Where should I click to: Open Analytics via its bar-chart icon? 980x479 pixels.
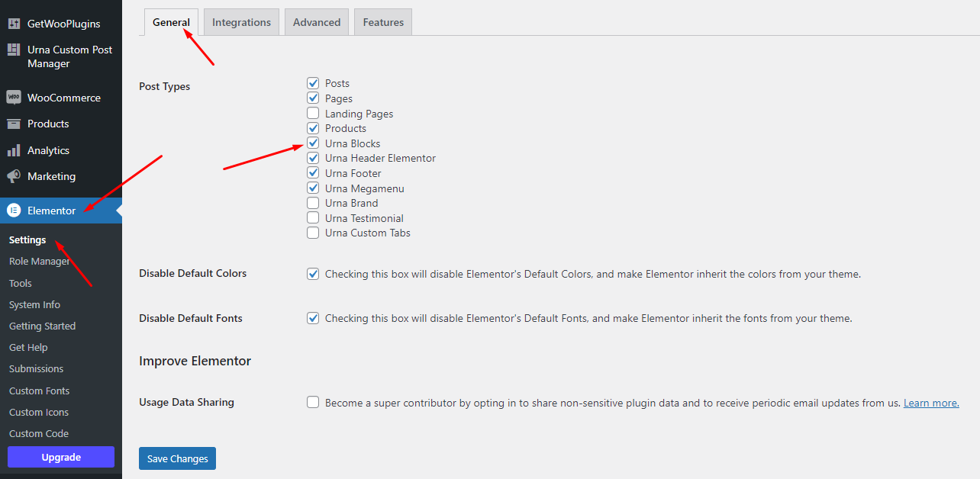click(x=14, y=150)
